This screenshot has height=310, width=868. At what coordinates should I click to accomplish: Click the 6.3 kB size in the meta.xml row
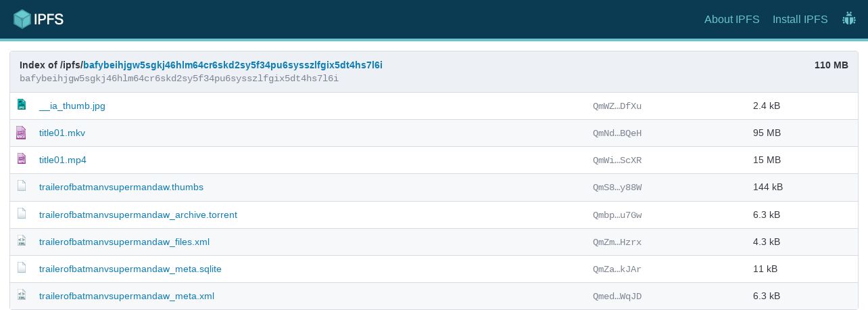pyautogui.click(x=767, y=296)
